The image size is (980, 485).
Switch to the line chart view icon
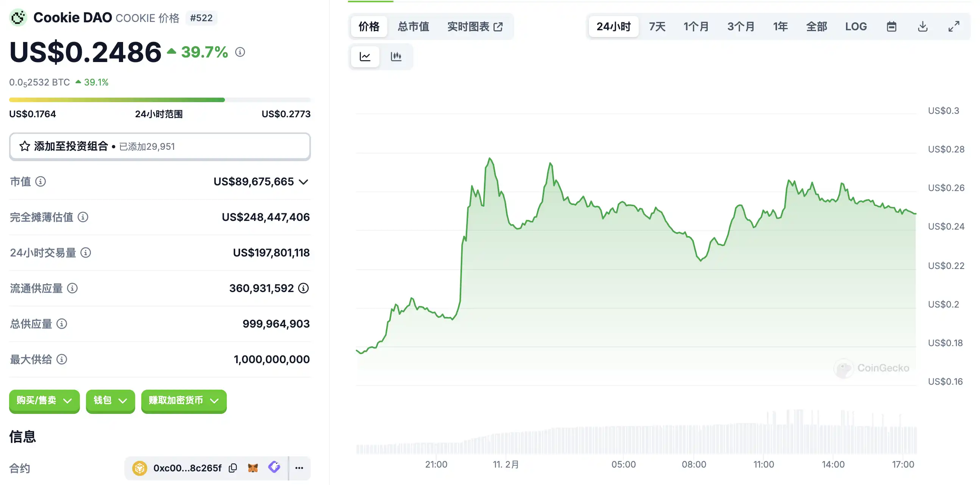coord(365,57)
